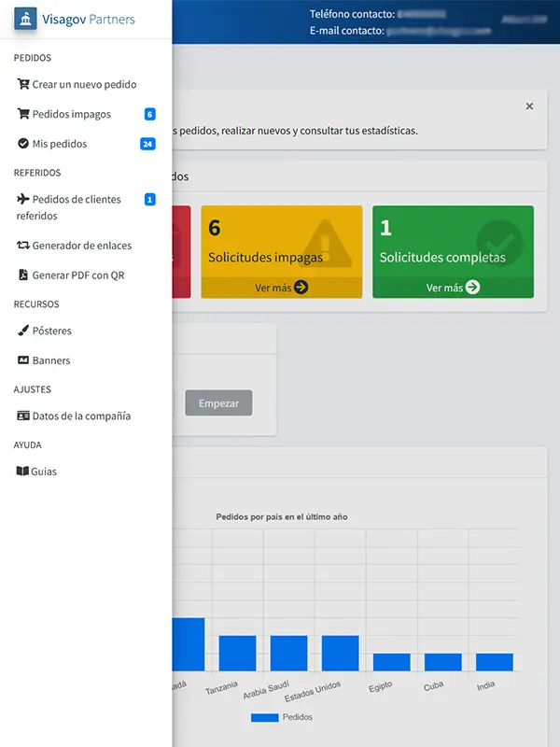Open the Guias help page
The image size is (560, 747).
[44, 472]
